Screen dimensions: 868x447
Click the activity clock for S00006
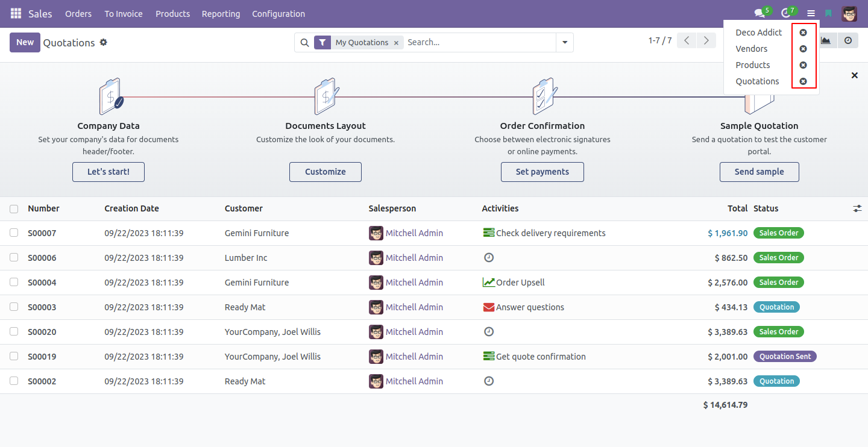[489, 257]
